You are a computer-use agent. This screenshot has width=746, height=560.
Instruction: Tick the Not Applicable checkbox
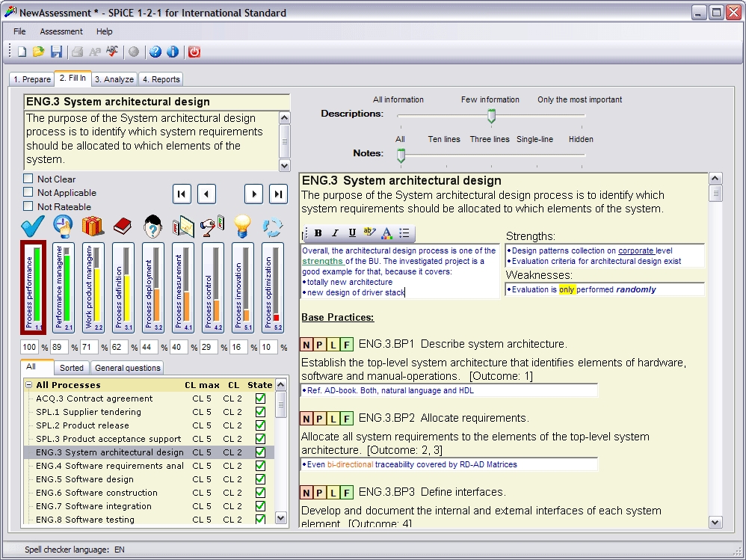tap(28, 192)
